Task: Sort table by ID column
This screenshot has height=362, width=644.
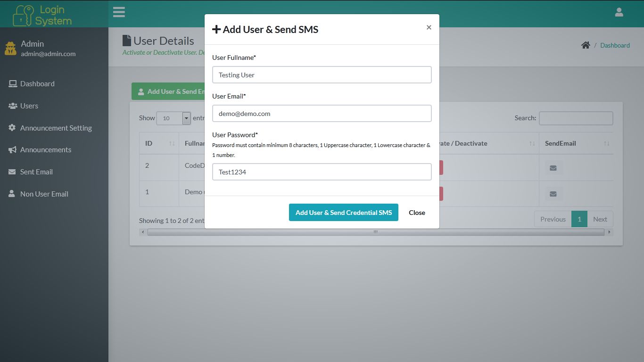Action: pos(159,143)
